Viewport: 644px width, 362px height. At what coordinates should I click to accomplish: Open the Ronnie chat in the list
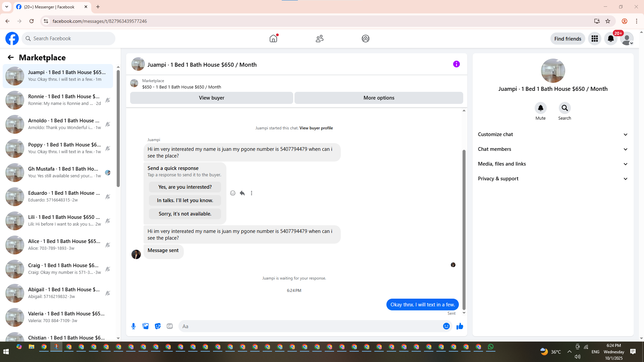(x=58, y=100)
